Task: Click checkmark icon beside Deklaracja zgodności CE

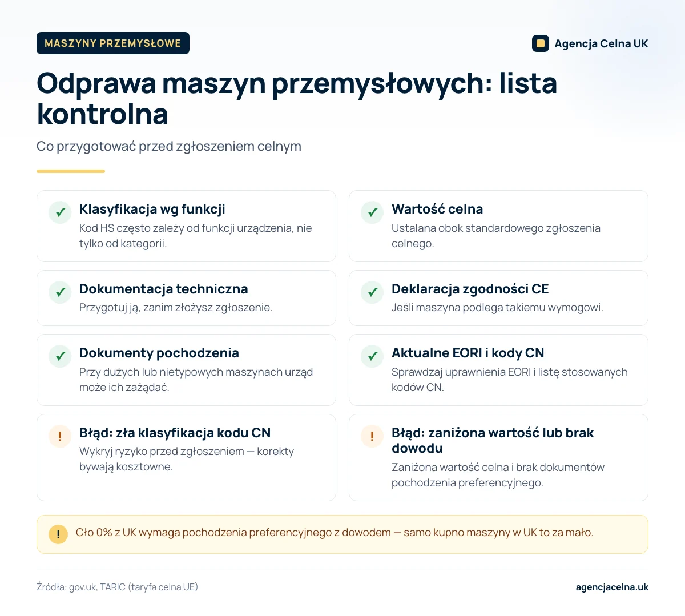Action: tap(372, 292)
